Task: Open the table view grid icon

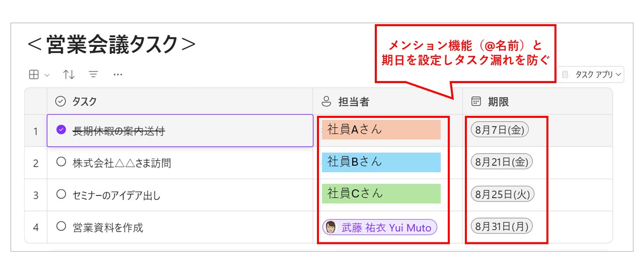Action: tap(34, 75)
